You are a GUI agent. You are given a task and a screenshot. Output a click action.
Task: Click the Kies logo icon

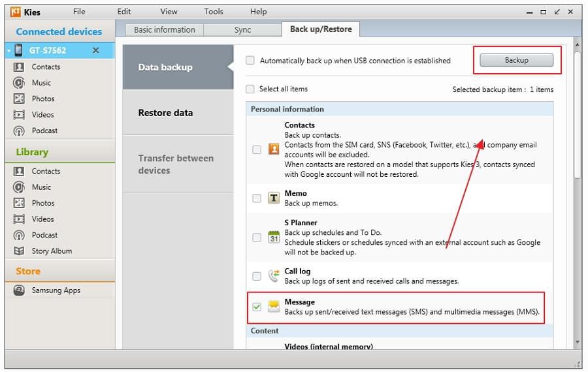pyautogui.click(x=16, y=12)
